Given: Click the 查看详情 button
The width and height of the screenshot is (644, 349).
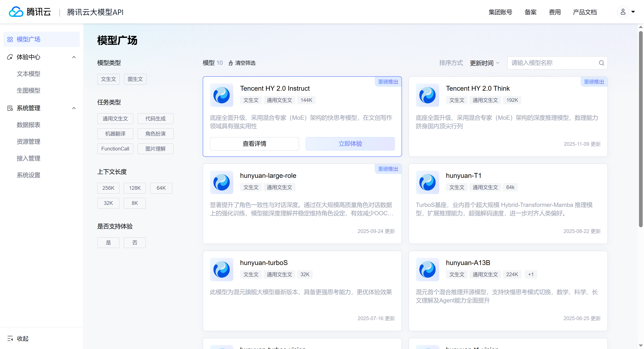Looking at the screenshot, I should [x=254, y=144].
